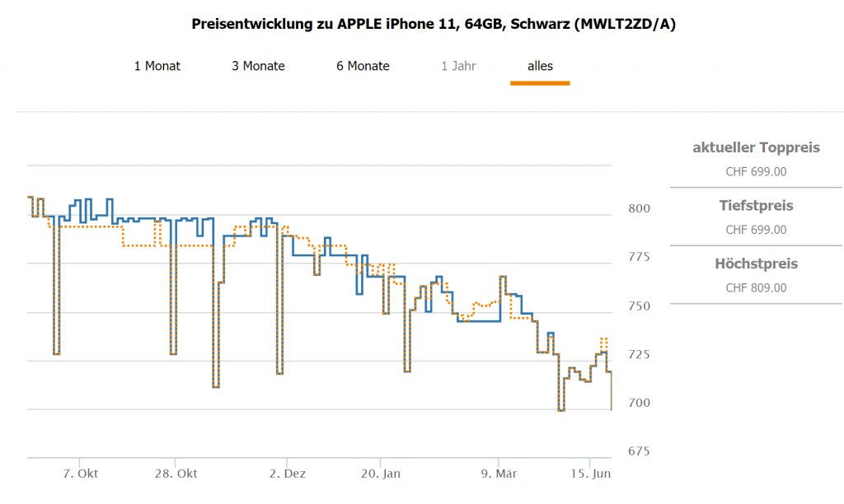The image size is (844, 504).
Task: Switch to the 3 Monate tab
Action: click(258, 66)
